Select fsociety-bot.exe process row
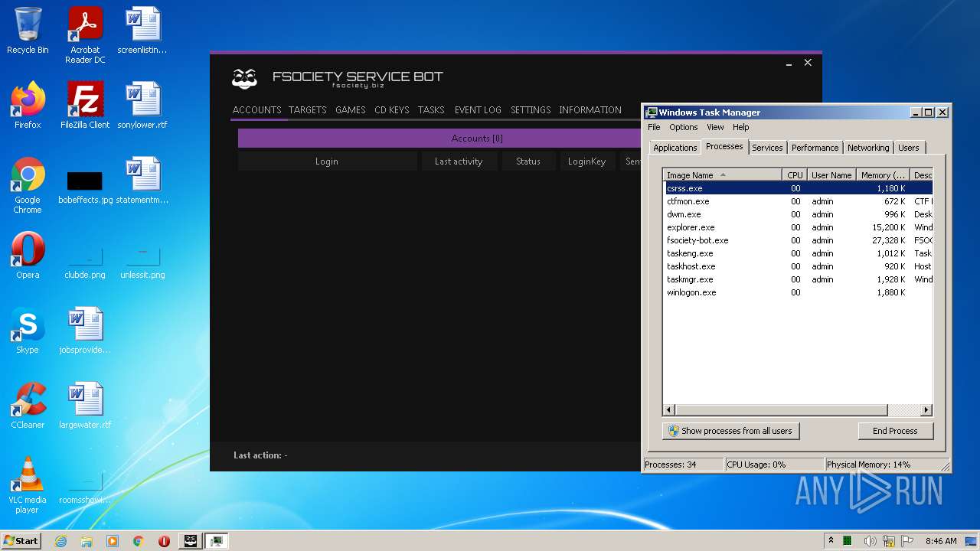 pos(799,240)
